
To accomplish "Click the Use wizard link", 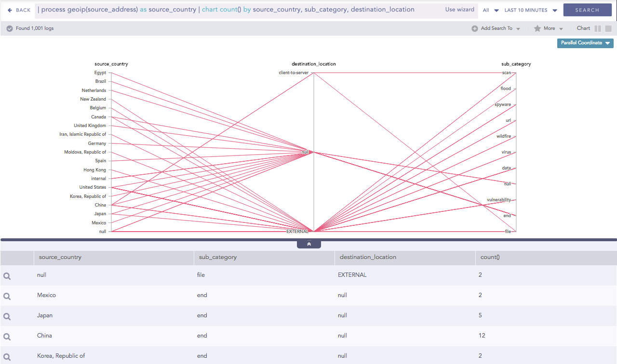I will tap(459, 10).
